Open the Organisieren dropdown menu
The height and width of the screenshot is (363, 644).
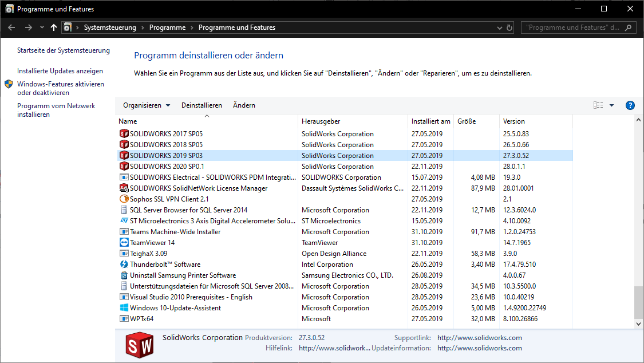[146, 105]
